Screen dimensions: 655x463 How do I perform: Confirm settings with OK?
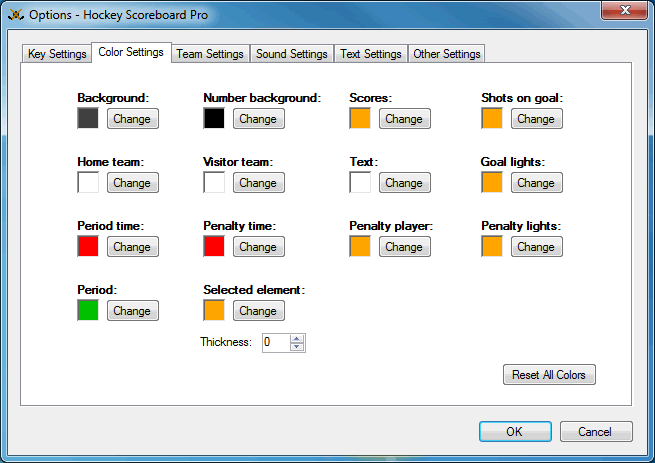(x=515, y=431)
